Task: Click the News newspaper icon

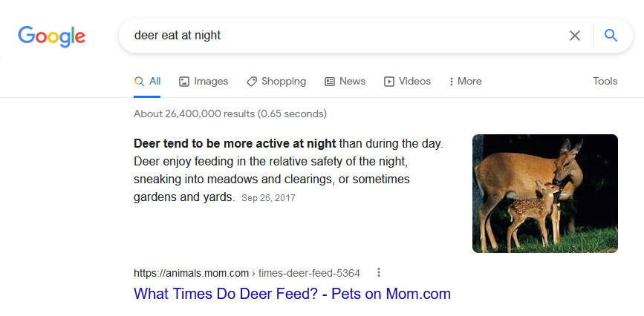Action: tap(329, 82)
